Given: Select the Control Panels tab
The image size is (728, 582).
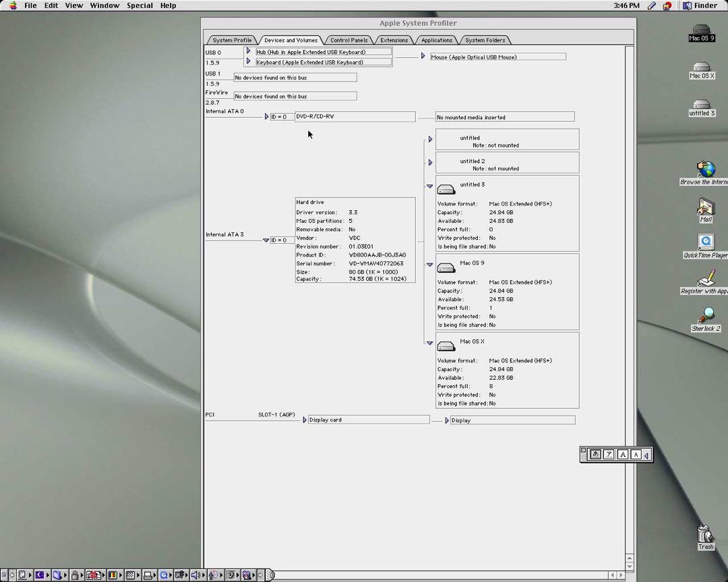Looking at the screenshot, I should pyautogui.click(x=348, y=40).
